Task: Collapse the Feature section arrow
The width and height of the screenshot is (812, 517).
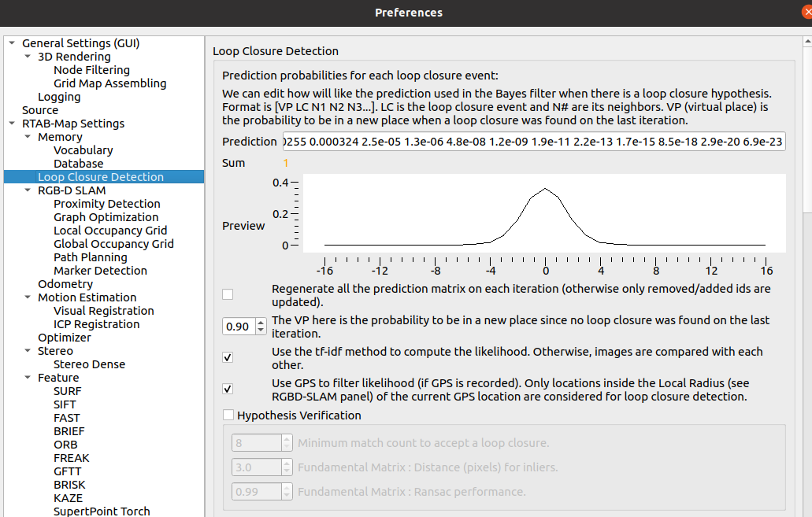Action: (x=28, y=378)
